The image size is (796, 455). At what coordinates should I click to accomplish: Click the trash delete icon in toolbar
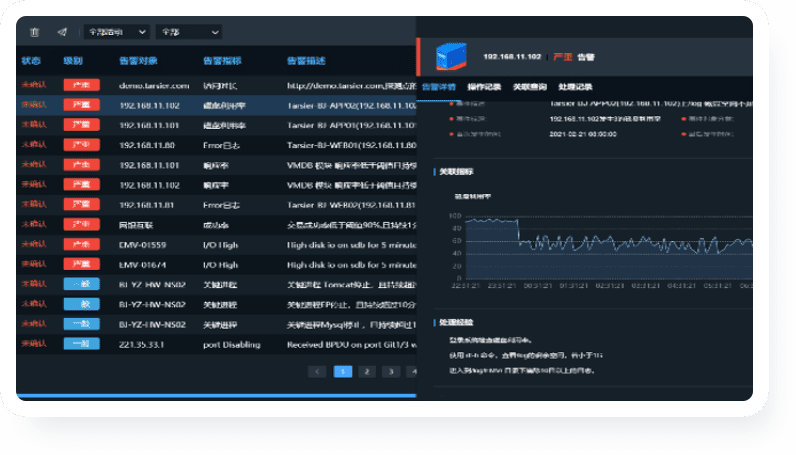tap(35, 32)
